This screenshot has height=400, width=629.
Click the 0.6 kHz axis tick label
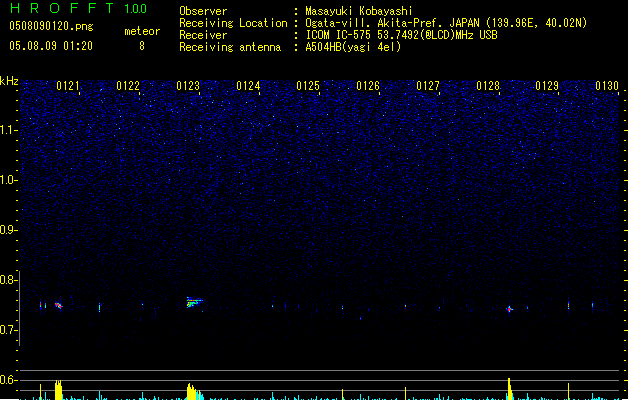click(x=9, y=380)
